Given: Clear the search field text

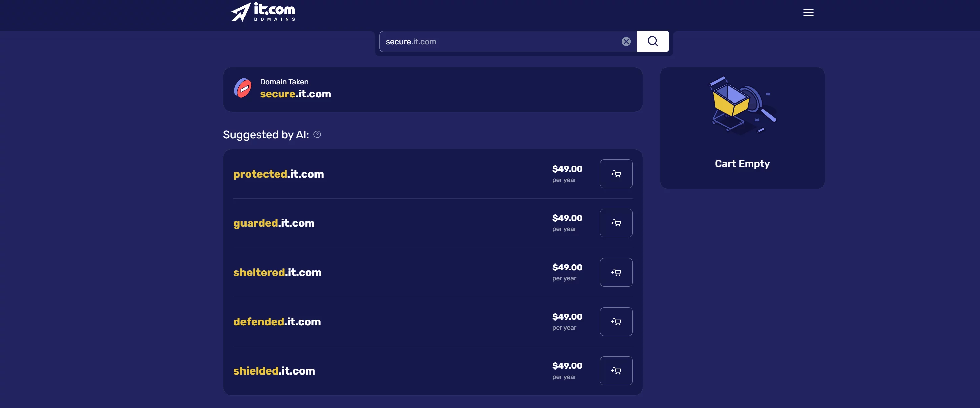Looking at the screenshot, I should pyautogui.click(x=626, y=42).
